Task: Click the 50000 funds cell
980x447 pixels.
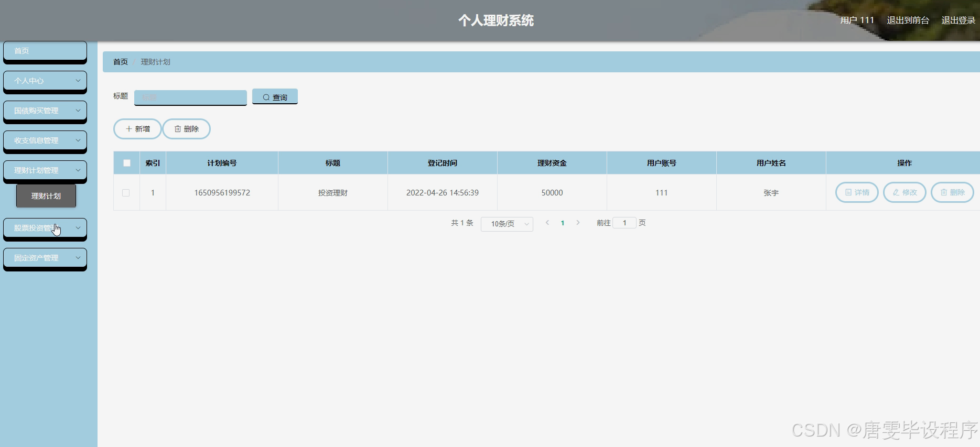Action: pyautogui.click(x=552, y=193)
